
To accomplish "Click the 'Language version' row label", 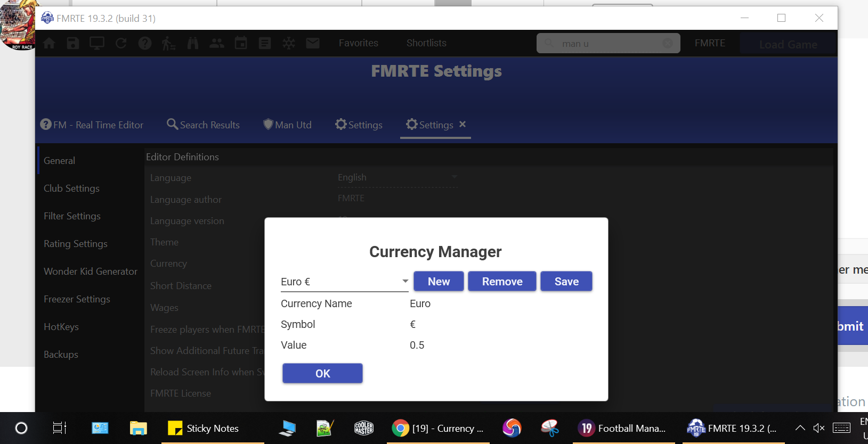I will coord(187,221).
